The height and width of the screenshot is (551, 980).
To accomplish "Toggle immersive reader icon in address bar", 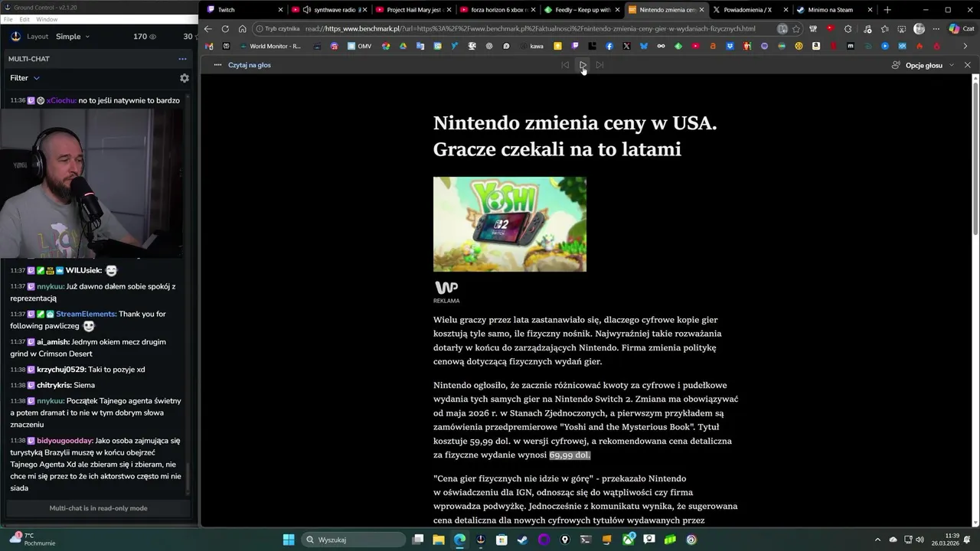I will pyautogui.click(x=782, y=29).
